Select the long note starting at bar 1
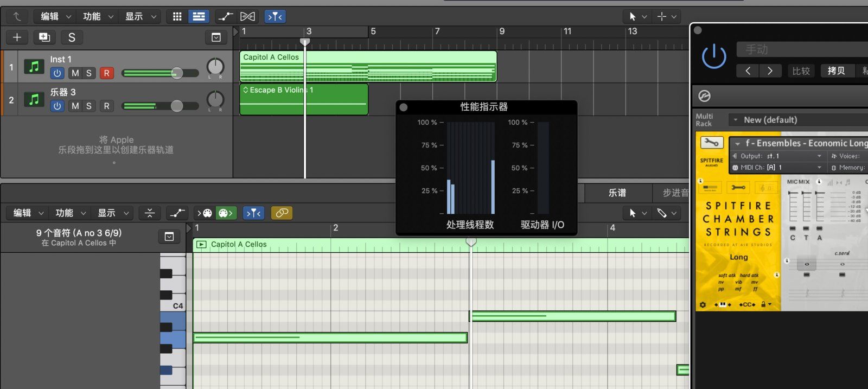The height and width of the screenshot is (389, 868). click(330, 337)
